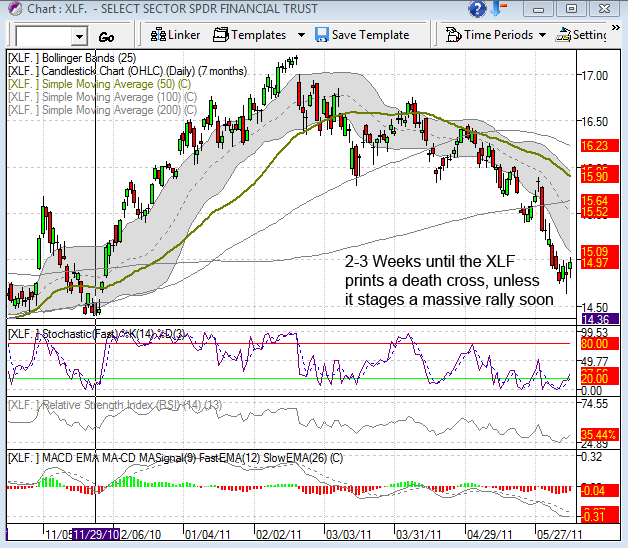Click the blue down-arrow pin icon in title bar
628x548 pixels.
tap(499, 9)
